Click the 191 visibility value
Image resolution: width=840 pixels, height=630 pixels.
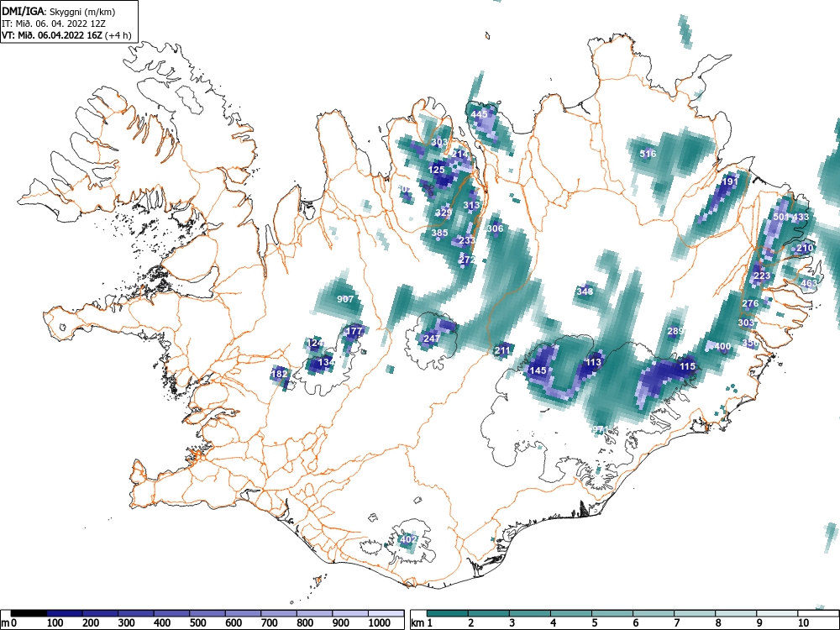click(x=730, y=181)
